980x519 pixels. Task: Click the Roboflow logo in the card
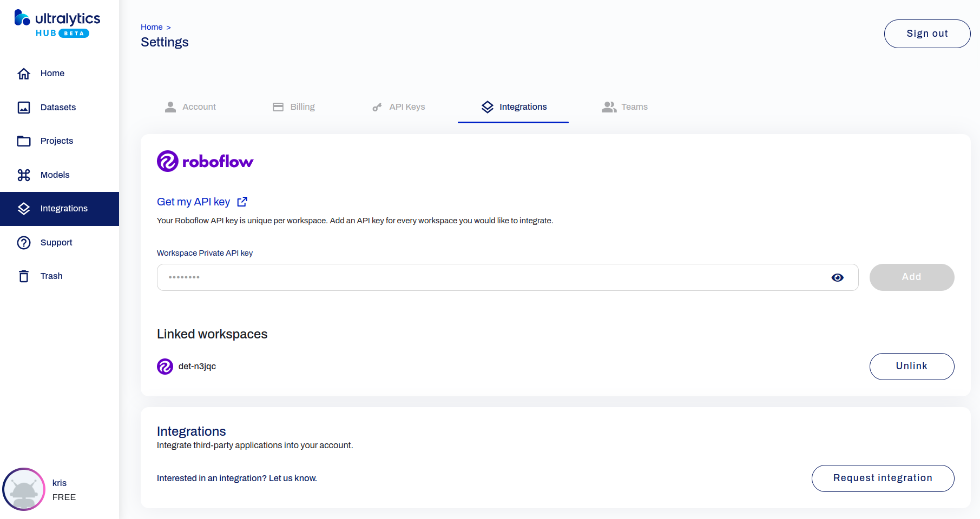pos(205,161)
